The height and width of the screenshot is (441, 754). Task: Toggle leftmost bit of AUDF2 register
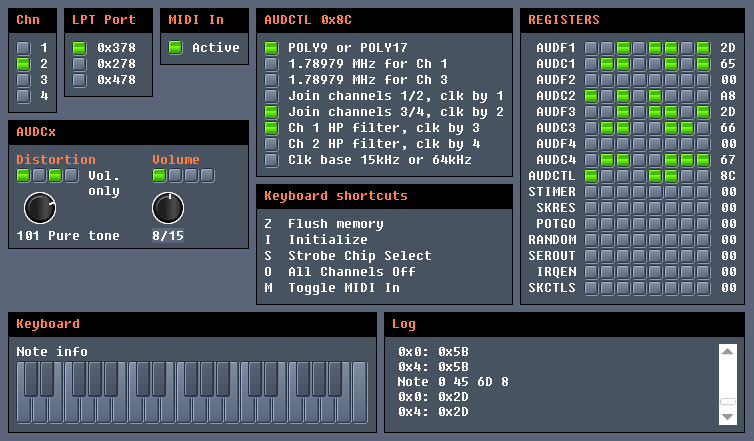[x=591, y=80]
